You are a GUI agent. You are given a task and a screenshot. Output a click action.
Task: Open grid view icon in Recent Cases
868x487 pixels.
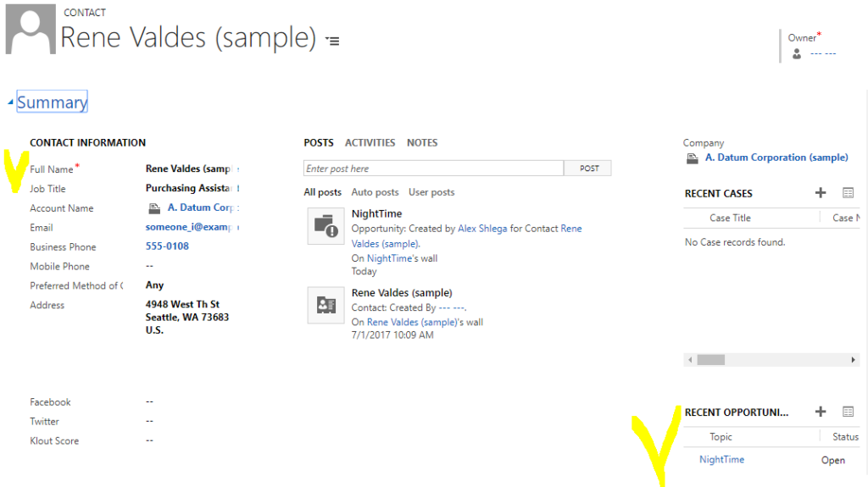tap(848, 193)
